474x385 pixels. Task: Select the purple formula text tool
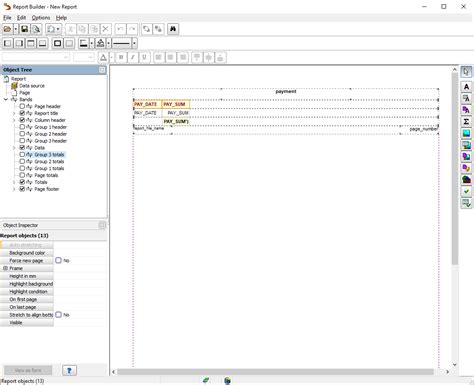(466, 110)
